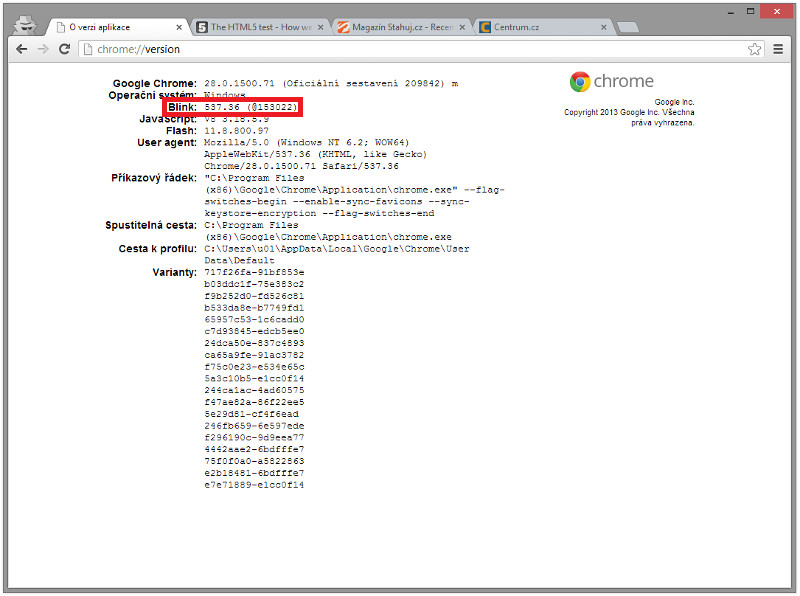Open a new tab

pos(628,28)
